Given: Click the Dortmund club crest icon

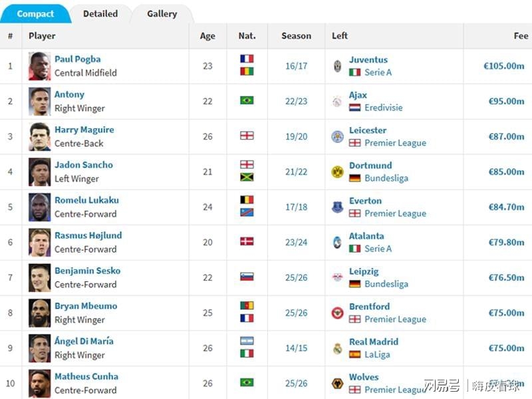Looking at the screenshot, I should [337, 172].
